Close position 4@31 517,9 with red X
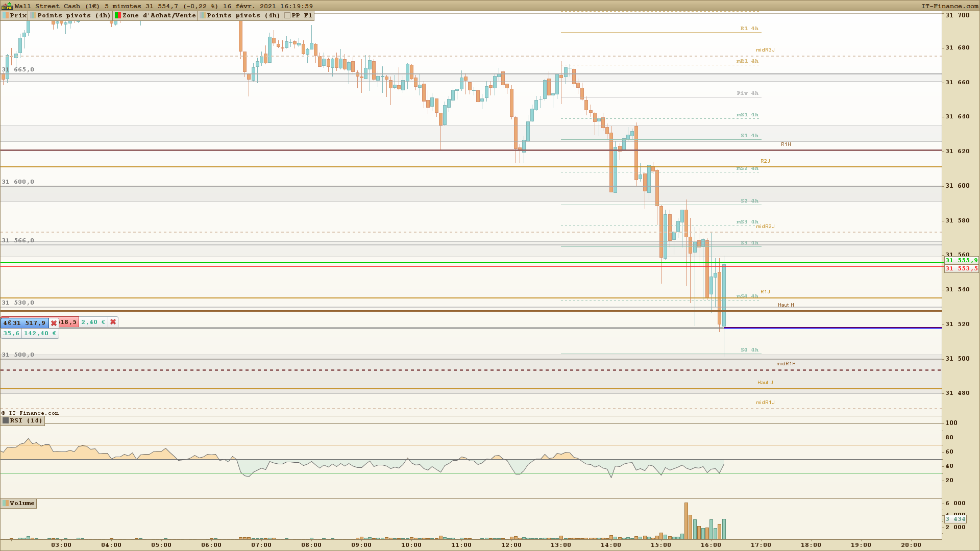980x551 pixels. tap(54, 323)
